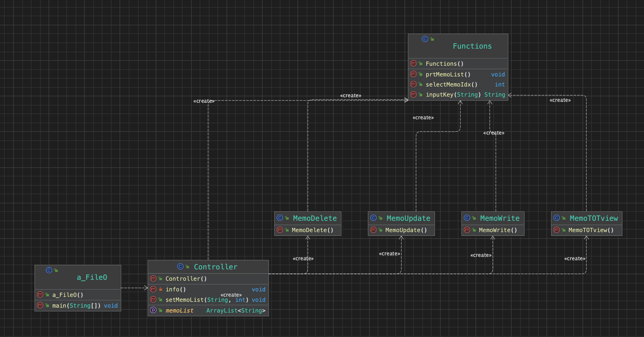The image size is (644, 337).
Task: Click the class icon in Functions header
Action: (425, 39)
